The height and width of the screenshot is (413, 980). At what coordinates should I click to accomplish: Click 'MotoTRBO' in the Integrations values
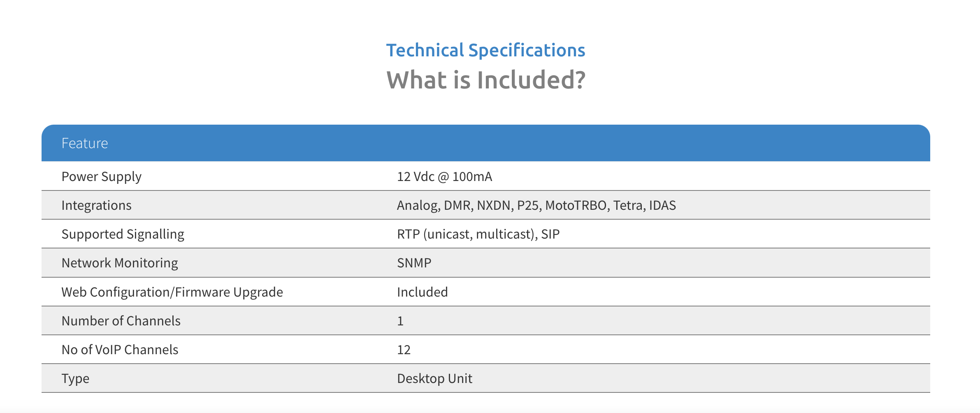[576, 205]
